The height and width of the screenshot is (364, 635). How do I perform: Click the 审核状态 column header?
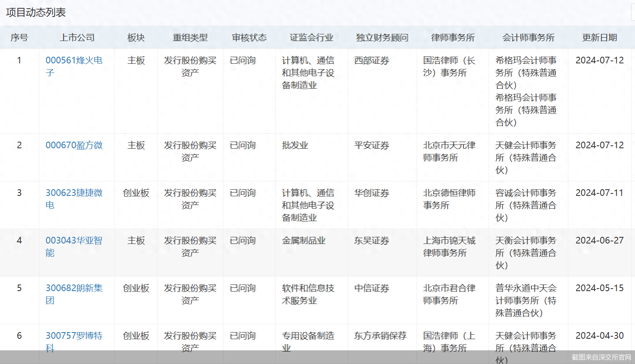[249, 38]
